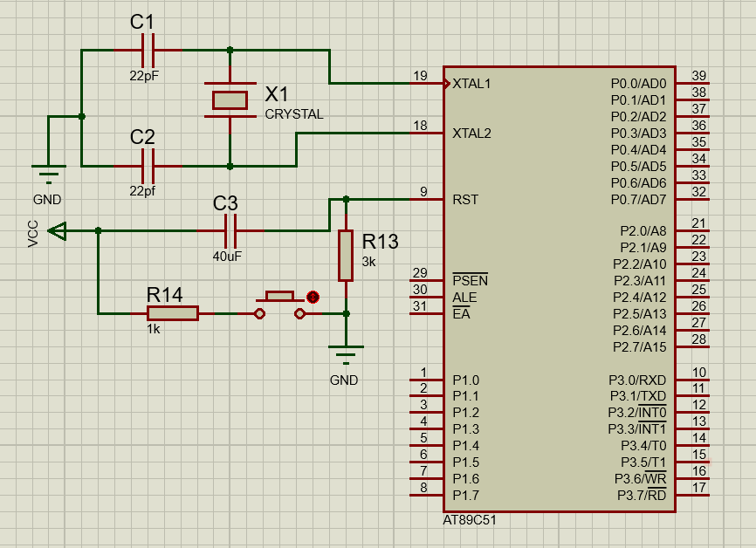Click pin number 18 stub
The image size is (756, 548).
pos(427,133)
